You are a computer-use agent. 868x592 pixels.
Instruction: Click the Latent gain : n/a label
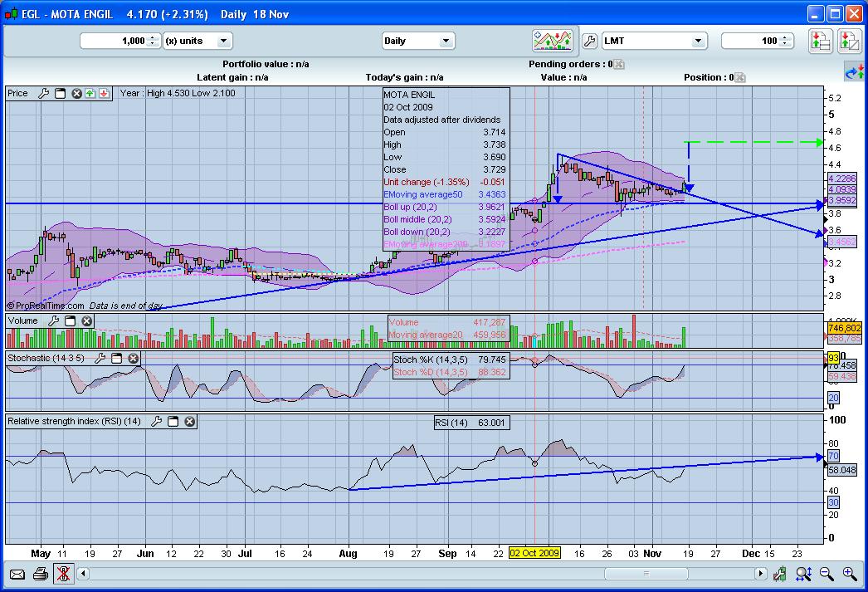[232, 77]
